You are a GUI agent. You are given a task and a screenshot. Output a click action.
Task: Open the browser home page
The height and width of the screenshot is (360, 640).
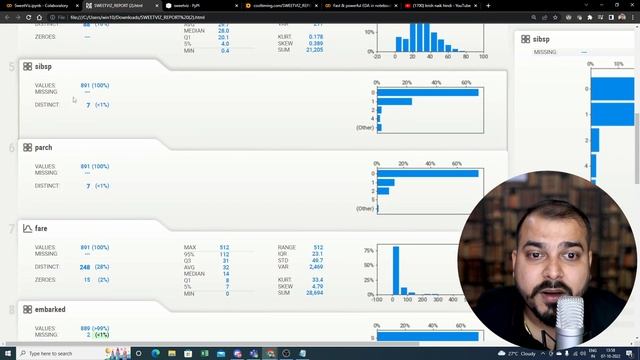[39, 18]
